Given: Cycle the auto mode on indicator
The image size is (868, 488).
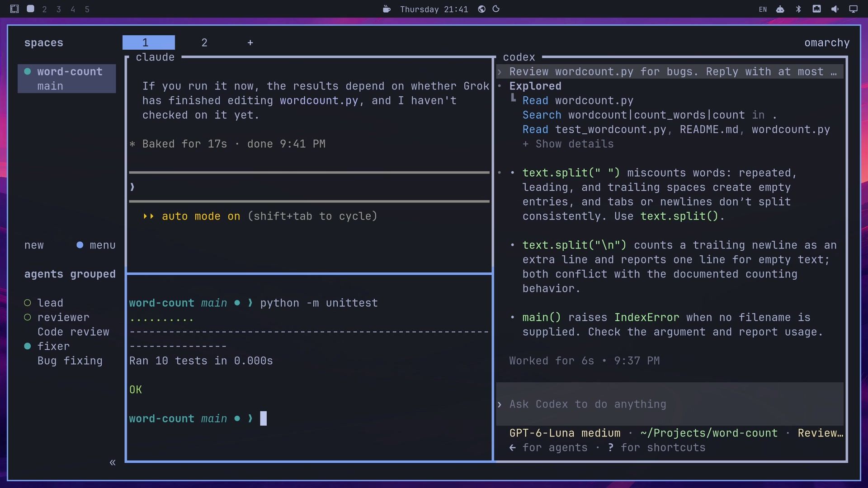Looking at the screenshot, I should click(x=260, y=216).
